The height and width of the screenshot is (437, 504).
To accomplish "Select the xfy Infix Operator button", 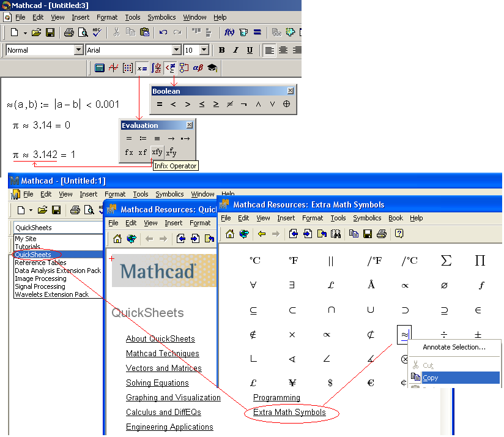I will 157,152.
